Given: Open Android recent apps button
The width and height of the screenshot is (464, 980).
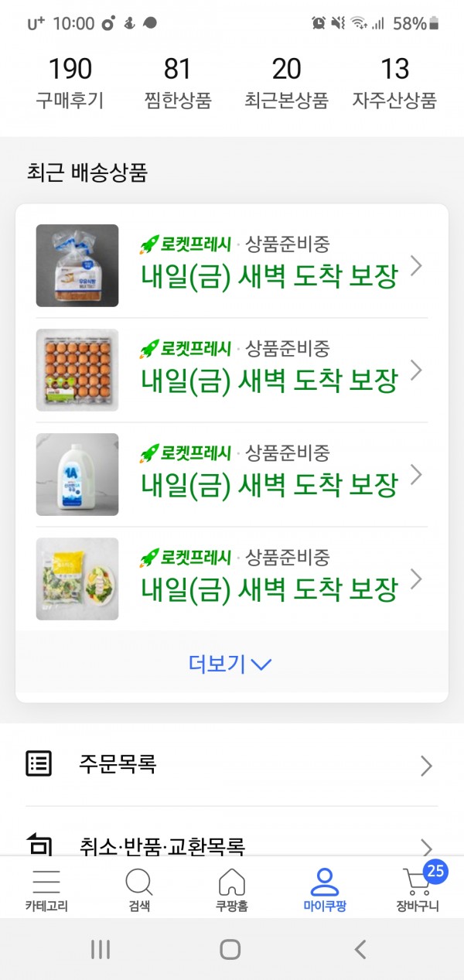Looking at the screenshot, I should (101, 949).
